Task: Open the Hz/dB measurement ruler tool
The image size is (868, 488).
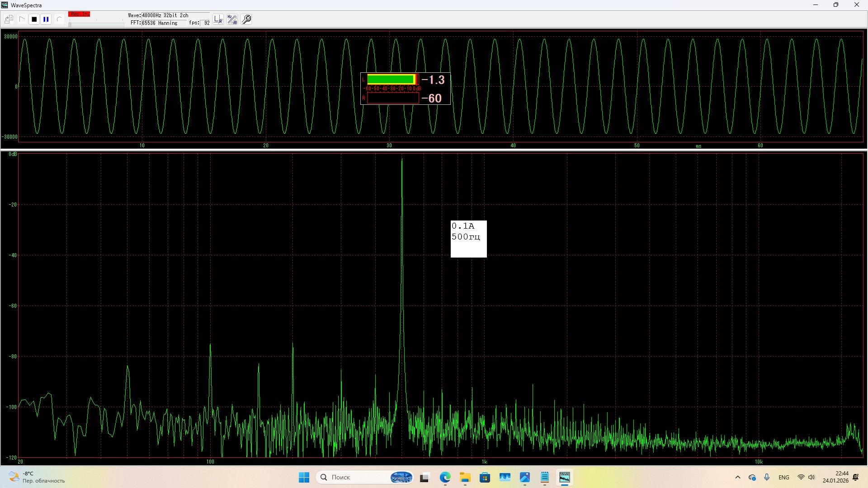Action: (232, 19)
